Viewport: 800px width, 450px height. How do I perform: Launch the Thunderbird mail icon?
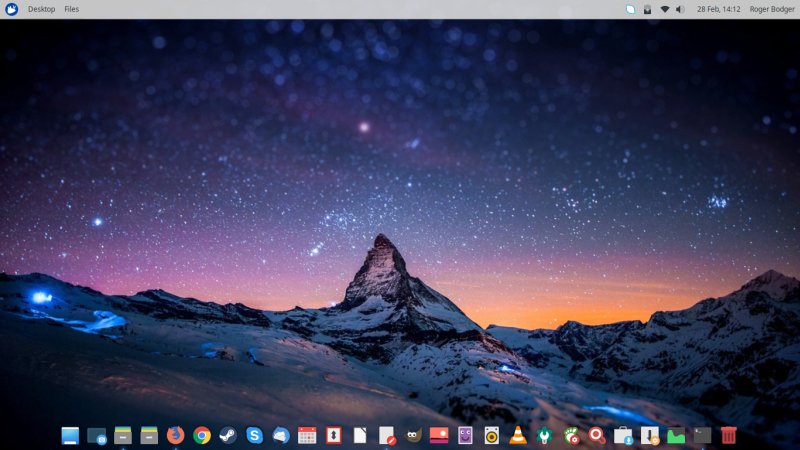[x=281, y=435]
